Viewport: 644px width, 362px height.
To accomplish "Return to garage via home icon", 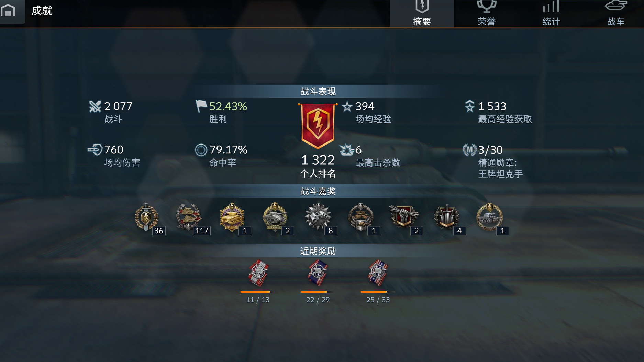I will point(9,11).
